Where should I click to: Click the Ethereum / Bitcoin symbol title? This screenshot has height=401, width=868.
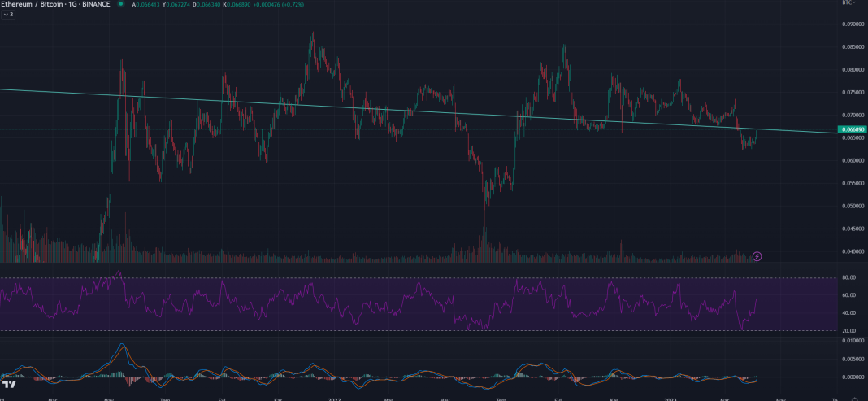(55, 4)
